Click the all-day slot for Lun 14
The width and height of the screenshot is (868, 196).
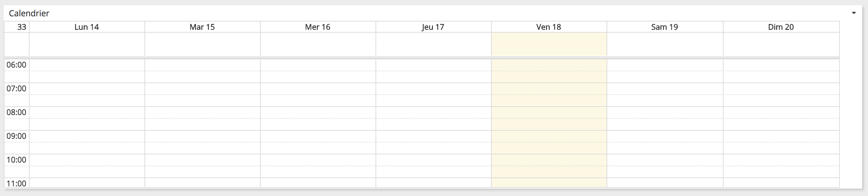click(87, 44)
